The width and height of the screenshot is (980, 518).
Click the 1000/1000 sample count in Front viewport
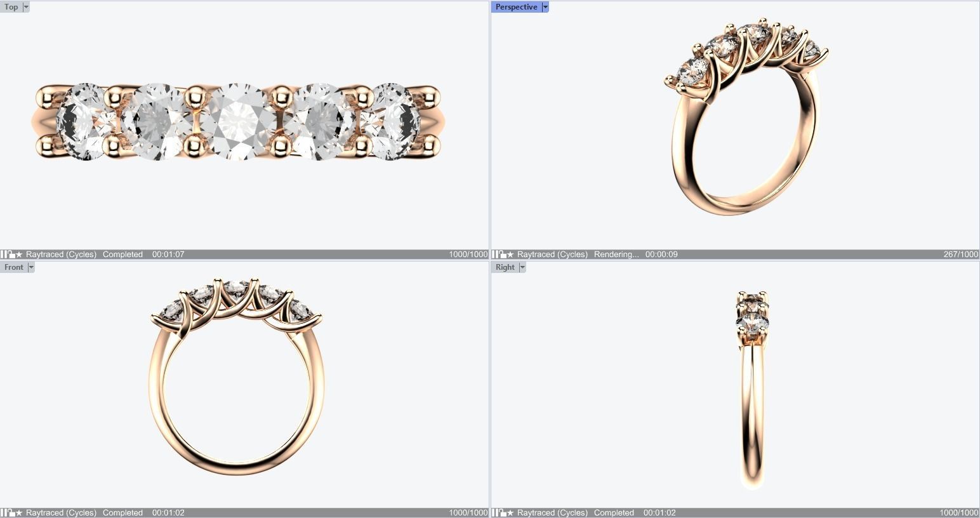(468, 513)
